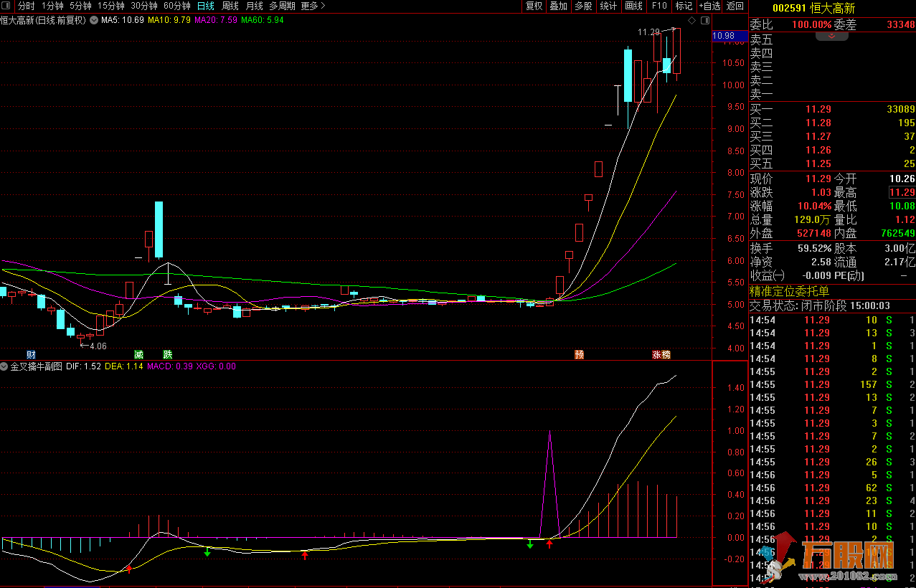Click the XGG: 0.00 value label

(216, 366)
